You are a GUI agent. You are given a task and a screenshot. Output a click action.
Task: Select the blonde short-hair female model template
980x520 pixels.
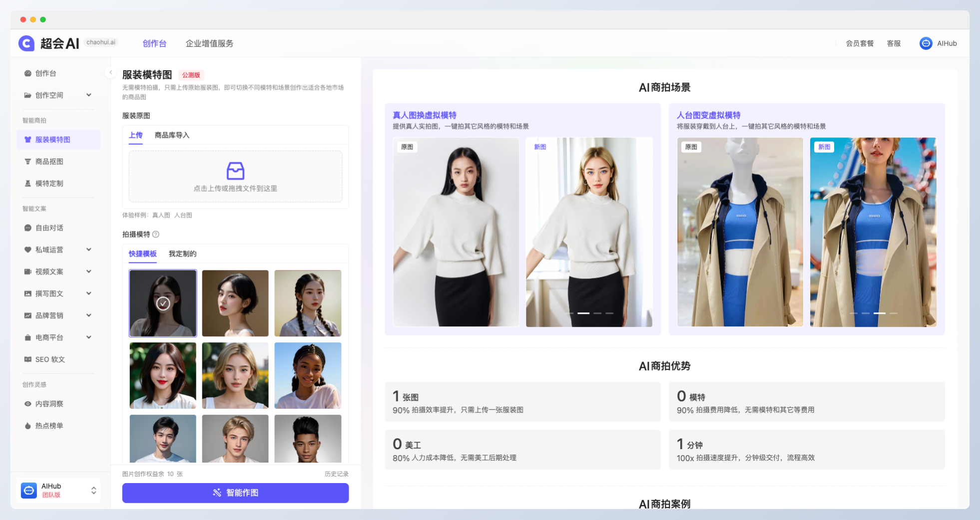coord(235,376)
